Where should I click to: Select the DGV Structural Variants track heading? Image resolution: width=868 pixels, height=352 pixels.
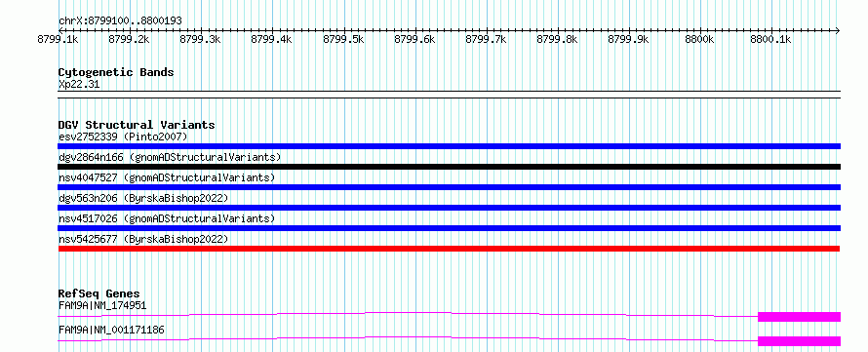[137, 125]
